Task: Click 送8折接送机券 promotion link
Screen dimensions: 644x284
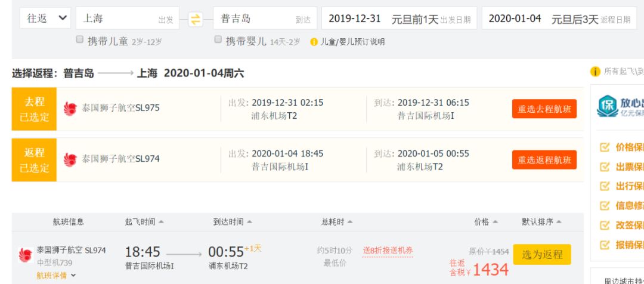Action: [x=388, y=251]
